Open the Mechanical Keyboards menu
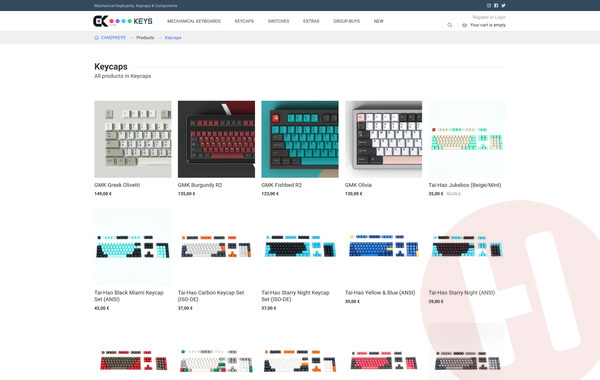This screenshot has width=600, height=380. (x=194, y=21)
